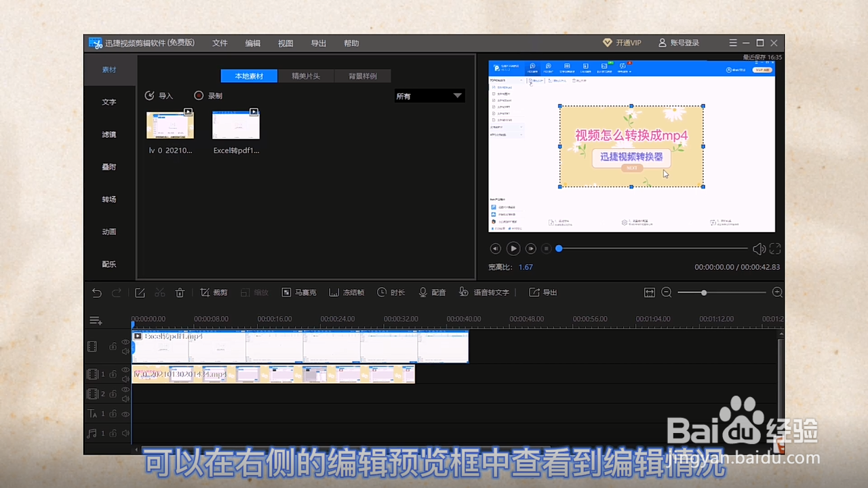Image resolution: width=868 pixels, height=488 pixels.
Task: Click the redo arrow icon
Action: tap(116, 293)
